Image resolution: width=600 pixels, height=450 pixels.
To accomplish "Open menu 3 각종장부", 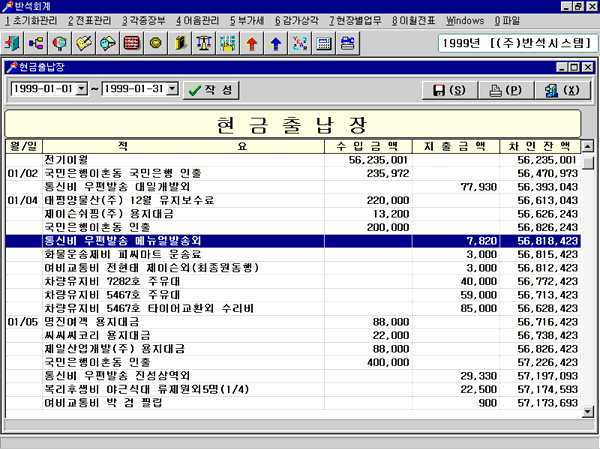I will [144, 21].
